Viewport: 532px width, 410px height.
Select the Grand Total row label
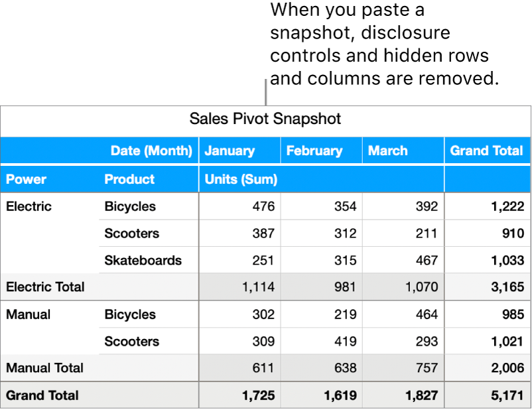point(42,395)
